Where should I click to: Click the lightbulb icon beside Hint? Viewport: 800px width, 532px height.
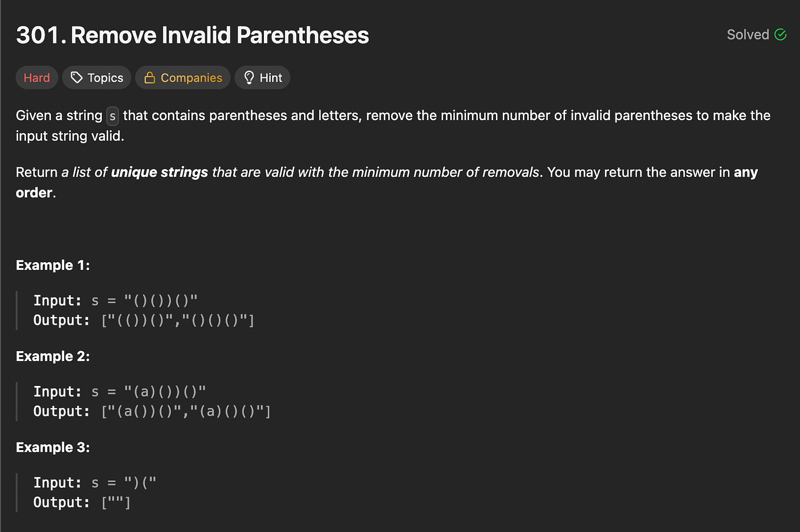coord(249,78)
